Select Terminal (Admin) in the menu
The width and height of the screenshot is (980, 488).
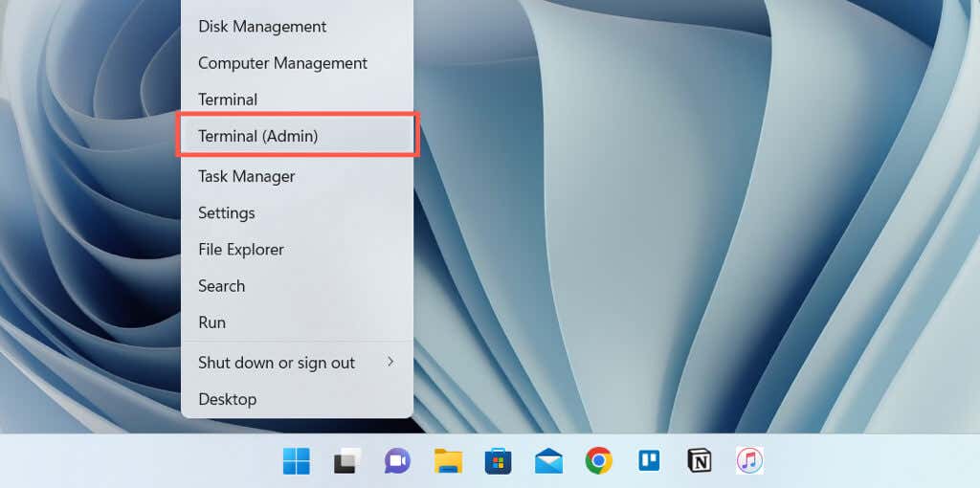click(x=297, y=136)
